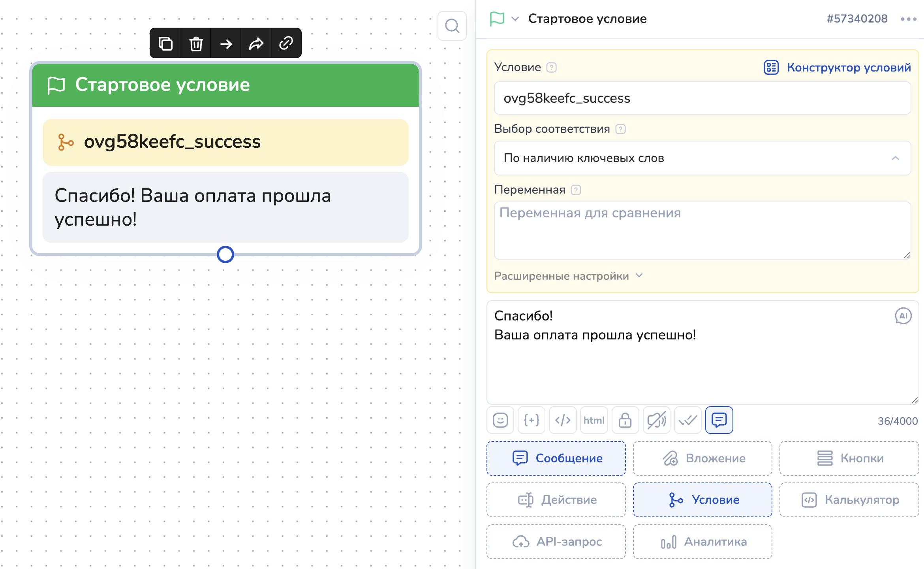
Task: Insert variable with curly braces icon
Action: tap(531, 420)
